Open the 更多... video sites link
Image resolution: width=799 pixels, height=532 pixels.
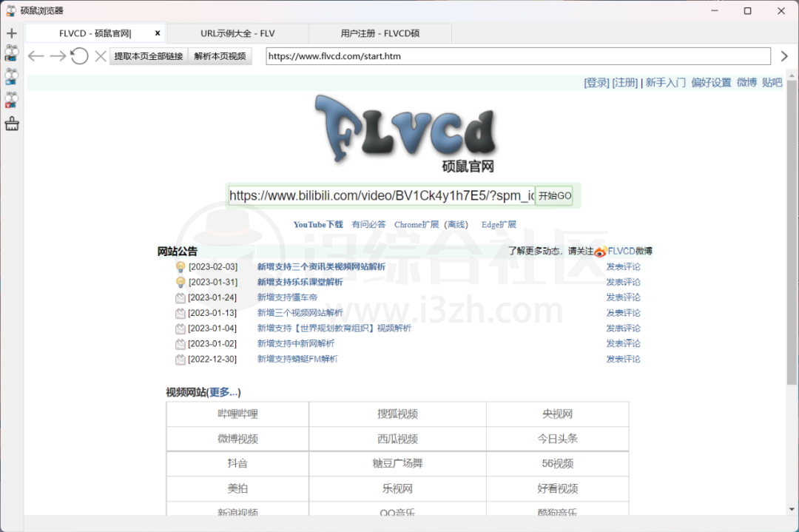coord(223,392)
